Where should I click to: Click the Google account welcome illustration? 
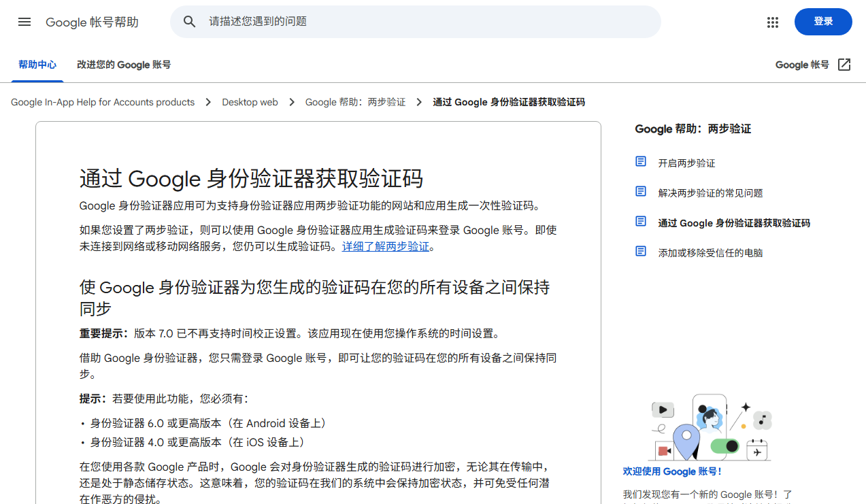[711, 427]
